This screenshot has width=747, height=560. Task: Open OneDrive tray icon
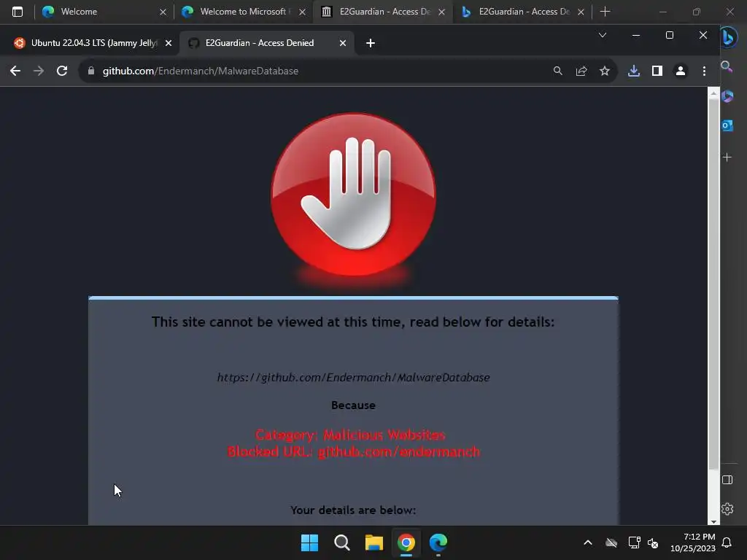[x=611, y=542]
